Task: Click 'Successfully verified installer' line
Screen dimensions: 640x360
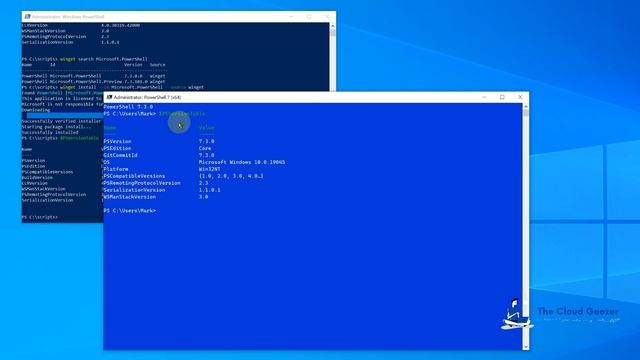Action: coord(61,122)
